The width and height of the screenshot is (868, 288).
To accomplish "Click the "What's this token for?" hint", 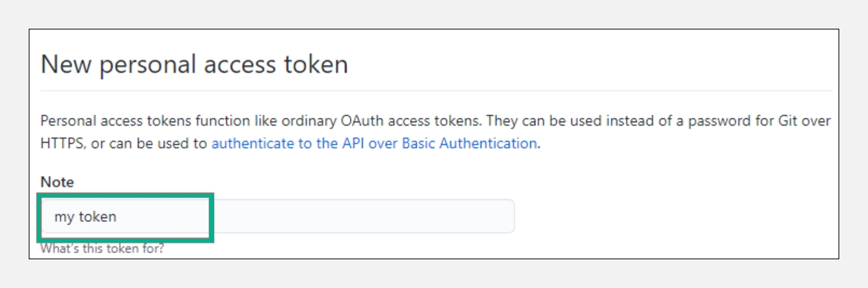I will (x=102, y=250).
